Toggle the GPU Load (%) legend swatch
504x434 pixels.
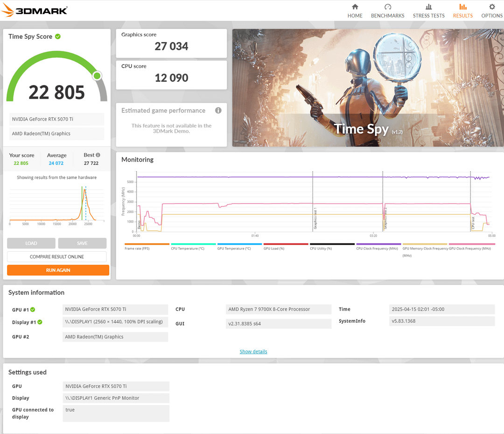286,244
